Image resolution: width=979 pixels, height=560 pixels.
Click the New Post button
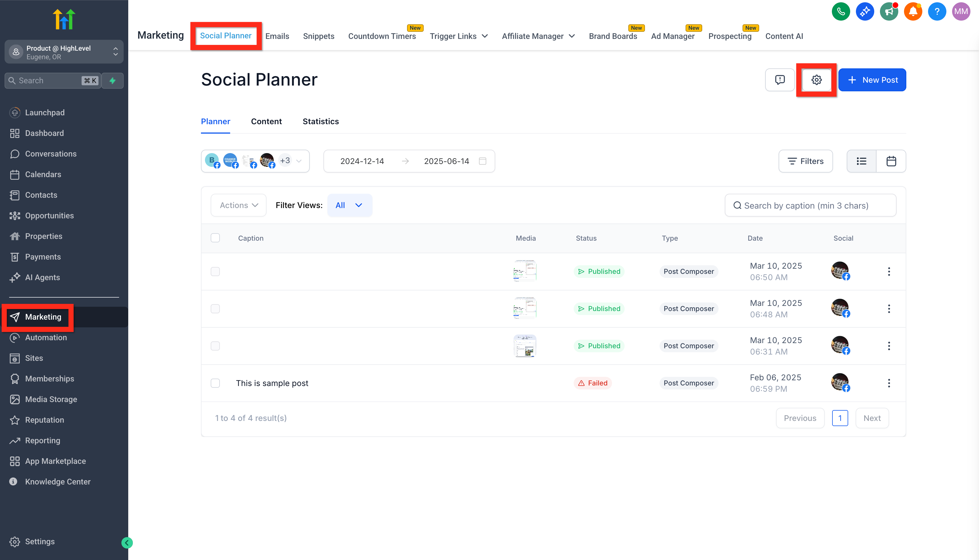point(872,80)
